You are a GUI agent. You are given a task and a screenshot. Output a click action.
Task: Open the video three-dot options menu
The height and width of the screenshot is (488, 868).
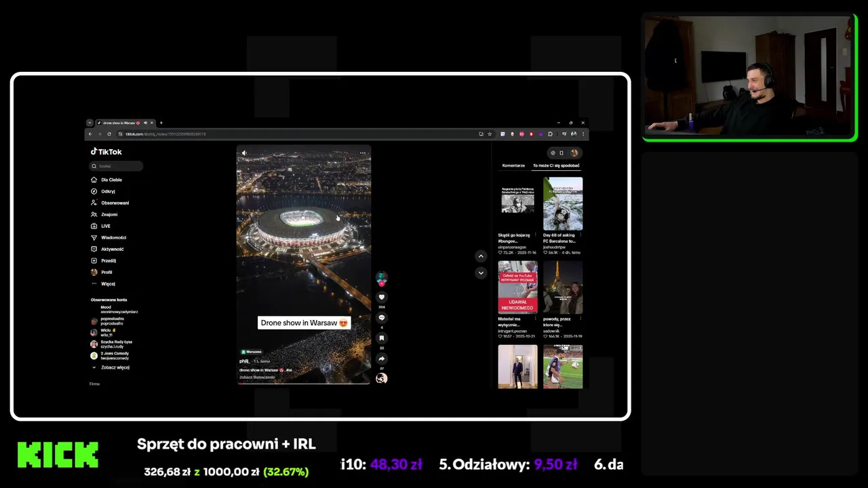[363, 153]
